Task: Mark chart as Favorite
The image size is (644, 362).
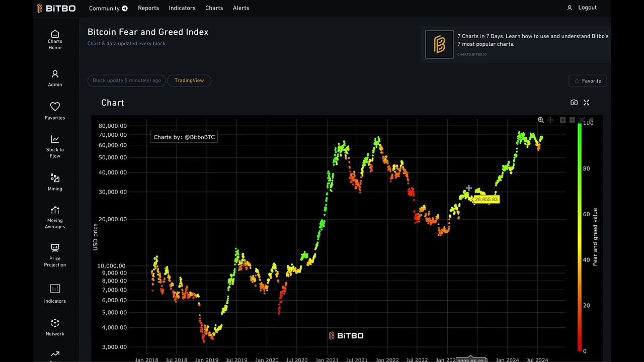Action: (588, 81)
